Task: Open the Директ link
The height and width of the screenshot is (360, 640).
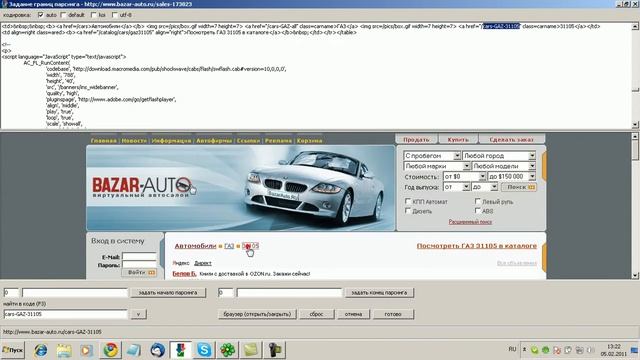Action: point(203,263)
